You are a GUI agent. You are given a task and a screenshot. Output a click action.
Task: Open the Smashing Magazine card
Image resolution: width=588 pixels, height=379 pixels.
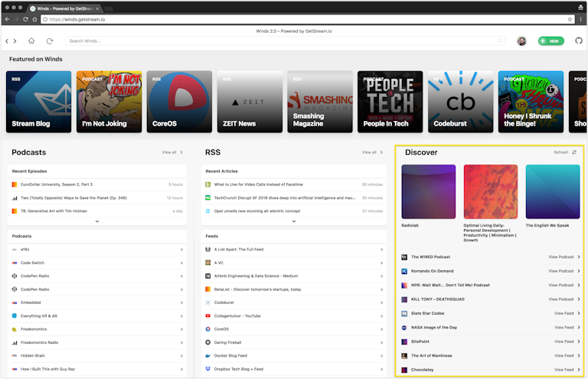tap(320, 102)
